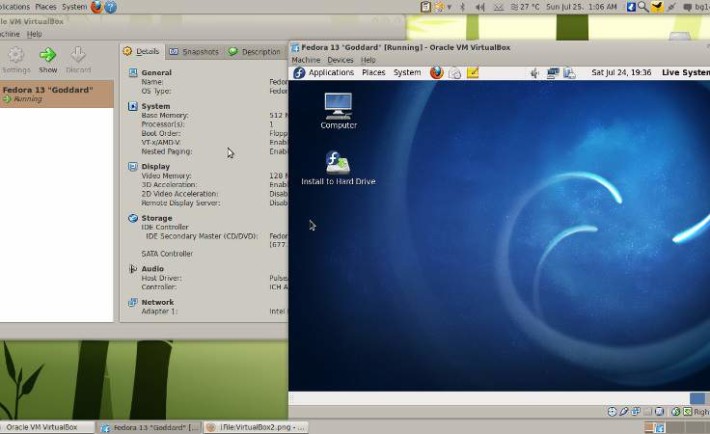Open Help menu in VirtualBox Manager window
This screenshot has height=434, width=710.
(34, 34)
